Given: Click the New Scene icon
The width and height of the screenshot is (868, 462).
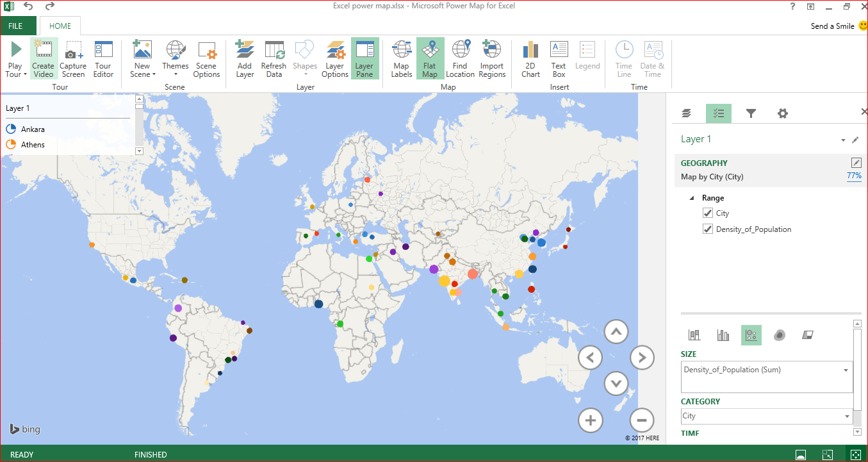Looking at the screenshot, I should click(142, 50).
